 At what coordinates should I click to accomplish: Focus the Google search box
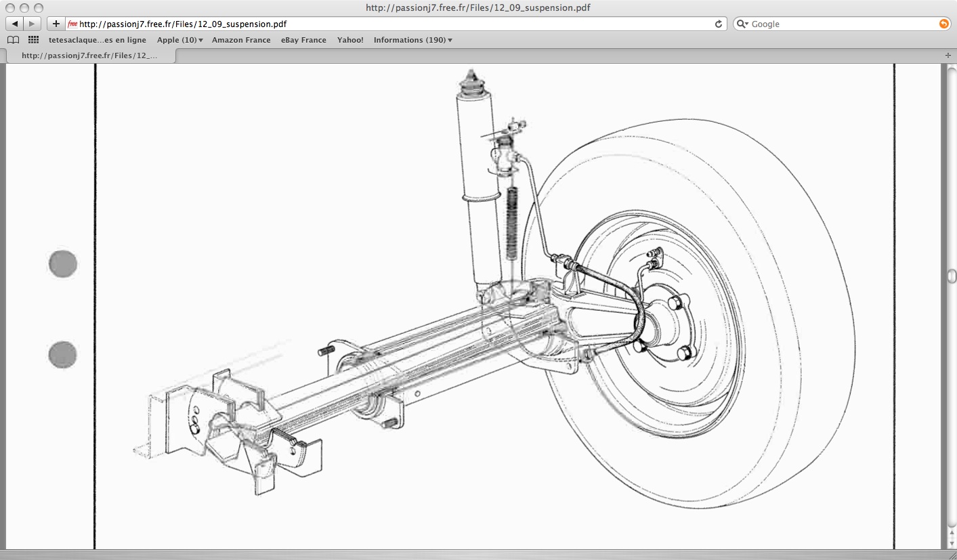[x=840, y=24]
